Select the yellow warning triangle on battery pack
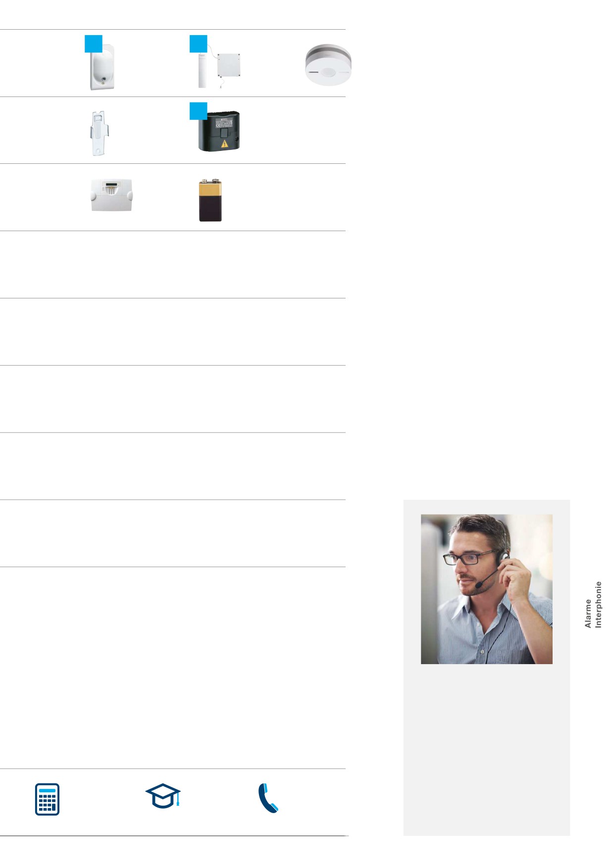 [224, 144]
